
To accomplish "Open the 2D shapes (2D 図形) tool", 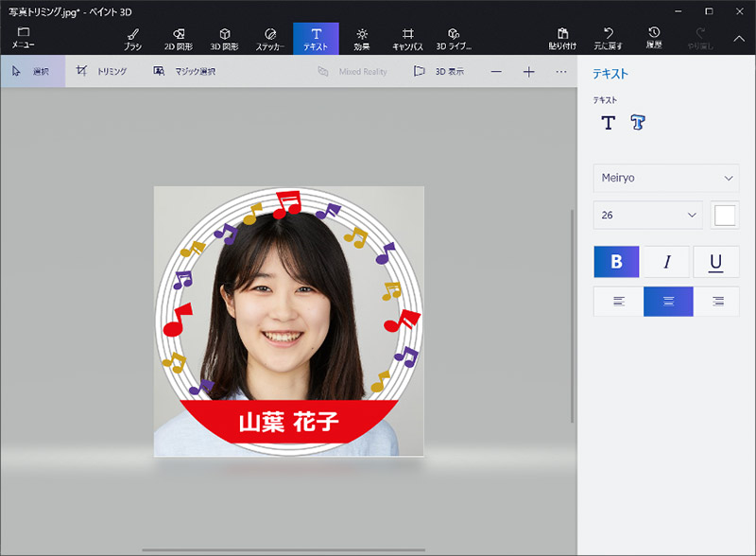I will point(180,38).
